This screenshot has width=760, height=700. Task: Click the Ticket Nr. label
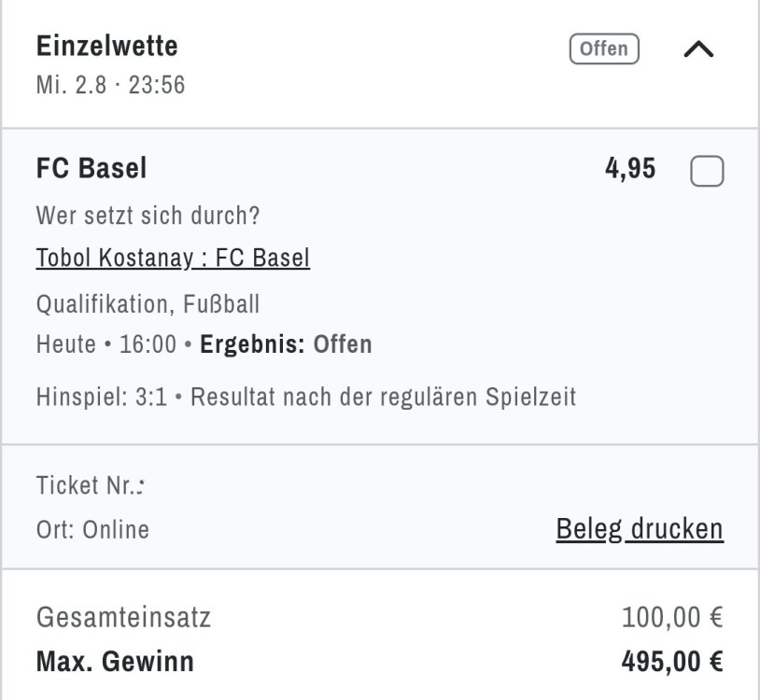pos(91,485)
